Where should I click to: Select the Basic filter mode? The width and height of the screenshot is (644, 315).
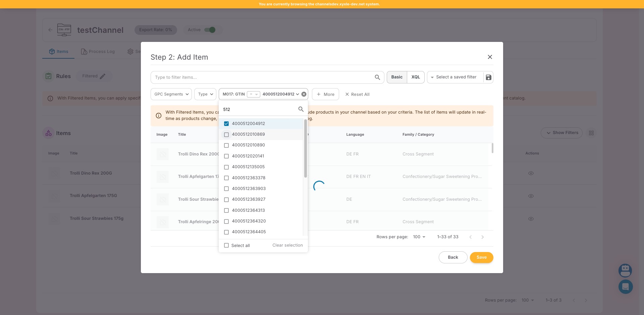pos(397,77)
